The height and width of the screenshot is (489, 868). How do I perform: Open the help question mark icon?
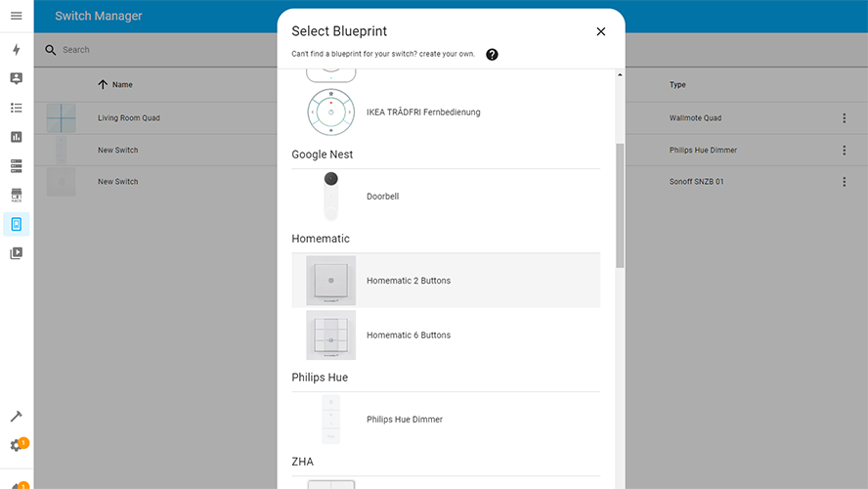492,54
